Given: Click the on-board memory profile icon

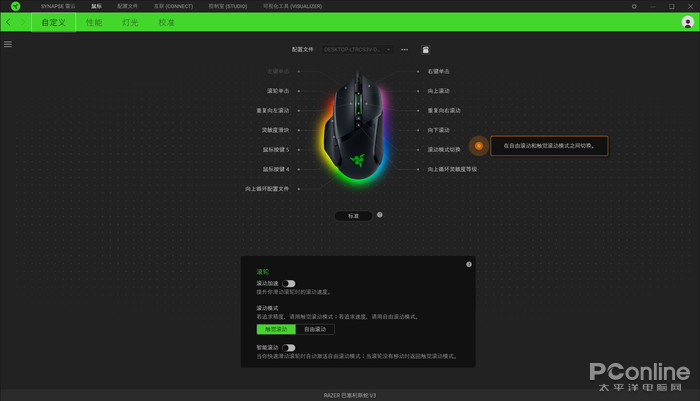Looking at the screenshot, I should (425, 50).
